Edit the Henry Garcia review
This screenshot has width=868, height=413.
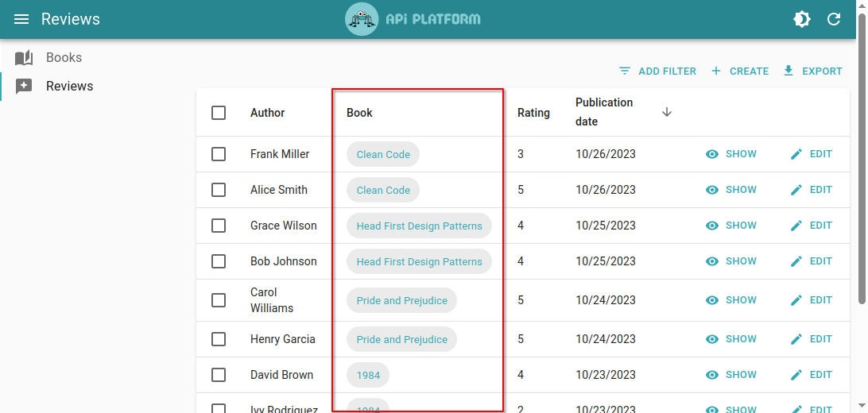point(811,339)
